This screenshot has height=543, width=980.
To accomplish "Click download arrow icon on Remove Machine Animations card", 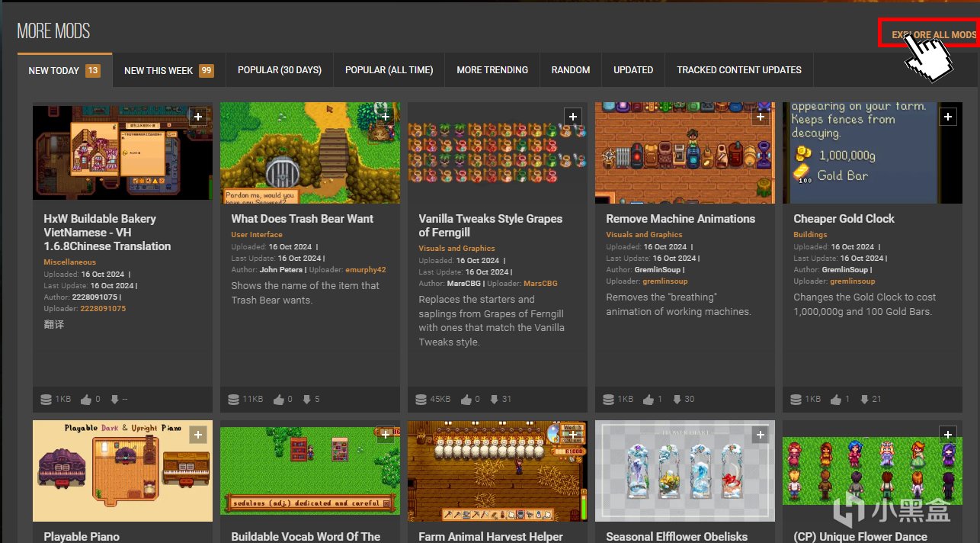I will pyautogui.click(x=677, y=399).
